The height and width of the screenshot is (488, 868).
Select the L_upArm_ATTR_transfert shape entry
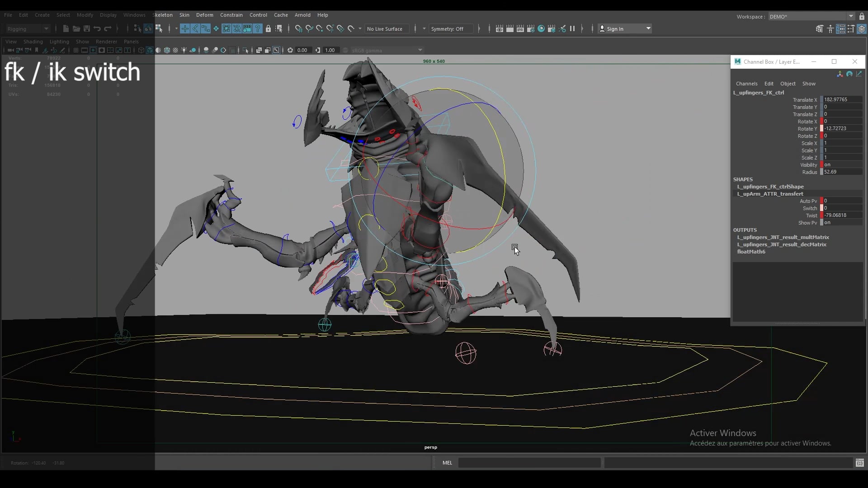[x=770, y=194]
